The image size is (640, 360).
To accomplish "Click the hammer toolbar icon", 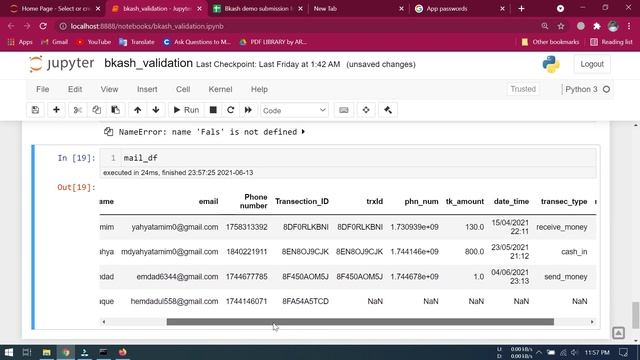I will [x=388, y=110].
